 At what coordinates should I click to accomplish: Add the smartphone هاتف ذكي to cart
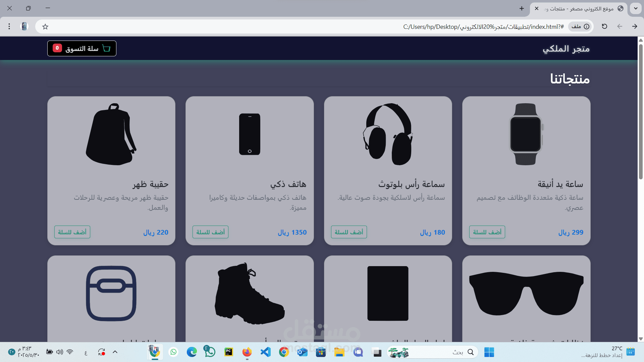(210, 232)
